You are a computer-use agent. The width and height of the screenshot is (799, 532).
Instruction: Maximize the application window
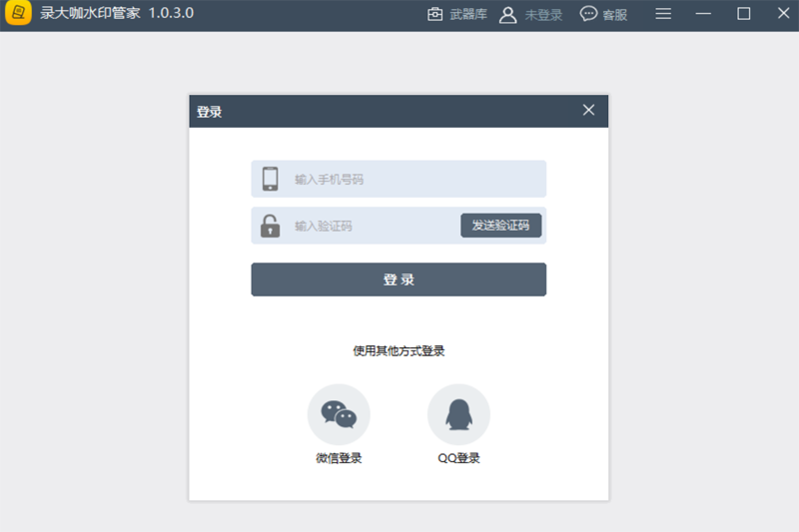point(743,14)
